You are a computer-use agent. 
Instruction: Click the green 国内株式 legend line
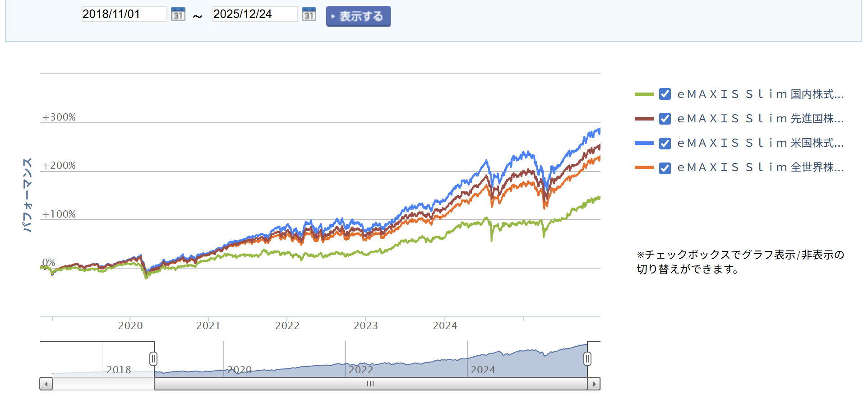pyautogui.click(x=644, y=94)
